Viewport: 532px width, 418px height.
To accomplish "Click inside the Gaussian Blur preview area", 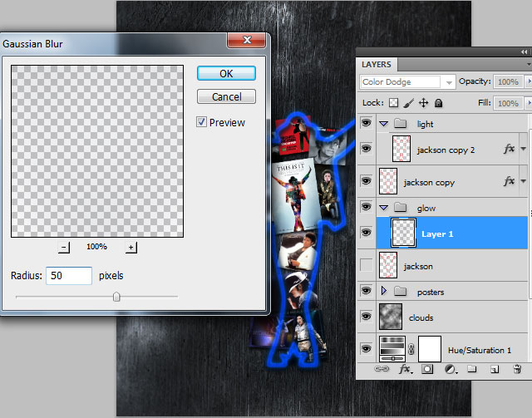I will click(97, 151).
